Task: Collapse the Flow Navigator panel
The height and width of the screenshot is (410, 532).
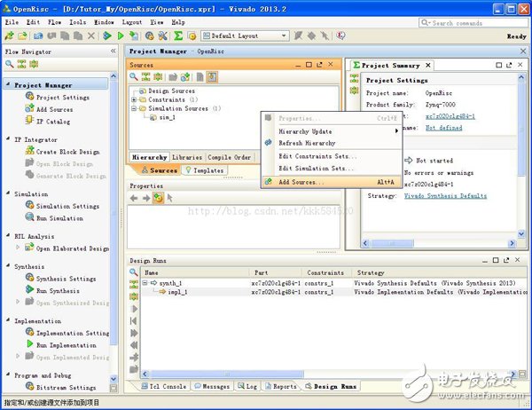Action: point(113,51)
